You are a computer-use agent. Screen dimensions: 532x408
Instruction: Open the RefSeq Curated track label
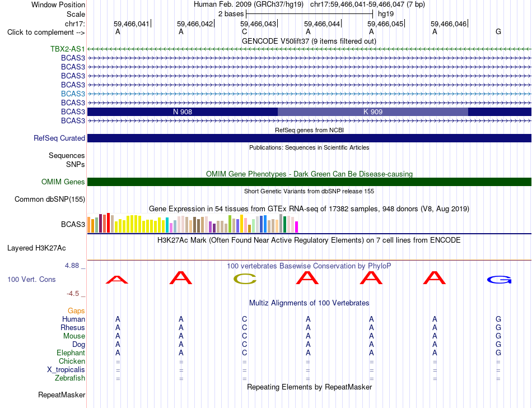tap(59, 138)
